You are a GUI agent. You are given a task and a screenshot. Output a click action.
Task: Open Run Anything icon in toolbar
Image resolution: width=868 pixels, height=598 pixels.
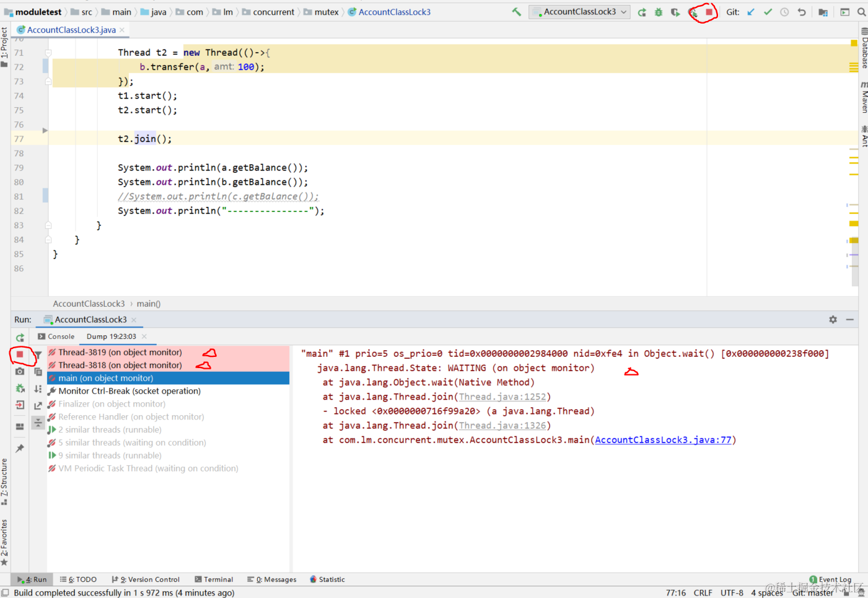tap(844, 12)
